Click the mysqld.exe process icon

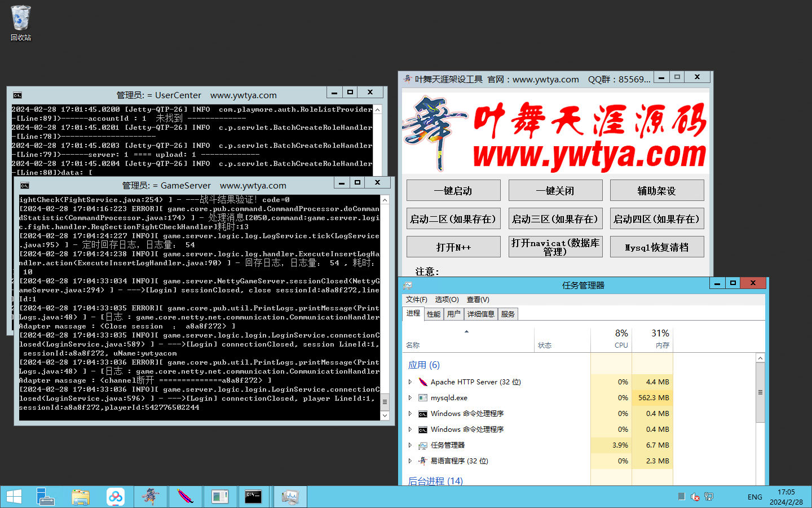coord(423,398)
